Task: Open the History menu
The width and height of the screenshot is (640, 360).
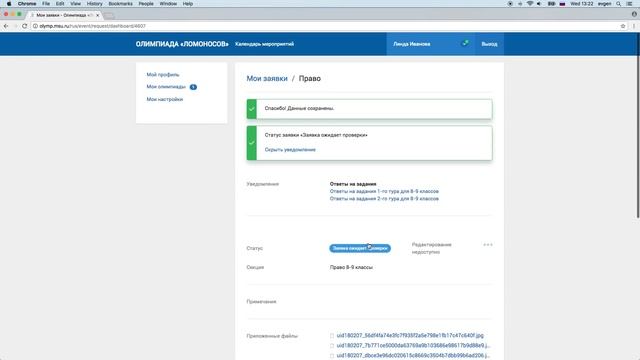Action: (x=94, y=4)
